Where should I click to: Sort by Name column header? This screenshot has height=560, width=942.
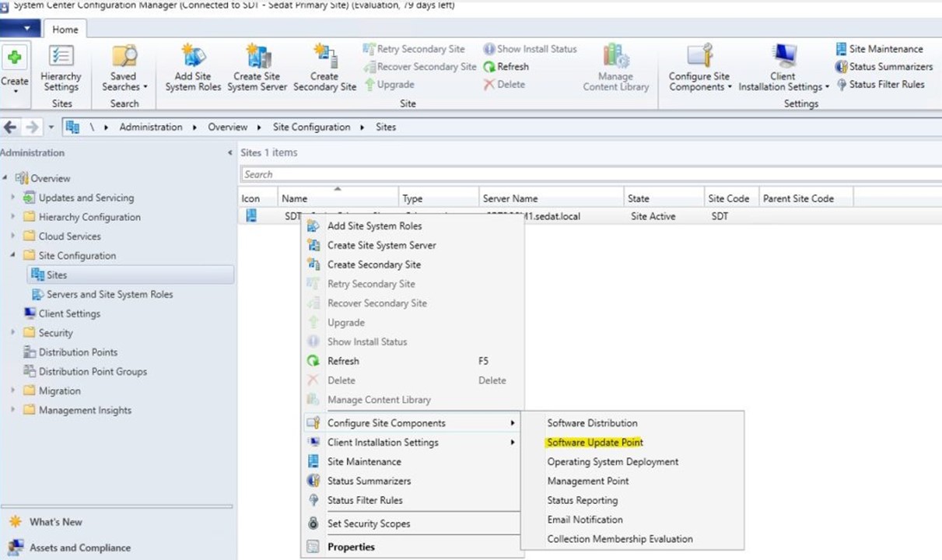(338, 198)
